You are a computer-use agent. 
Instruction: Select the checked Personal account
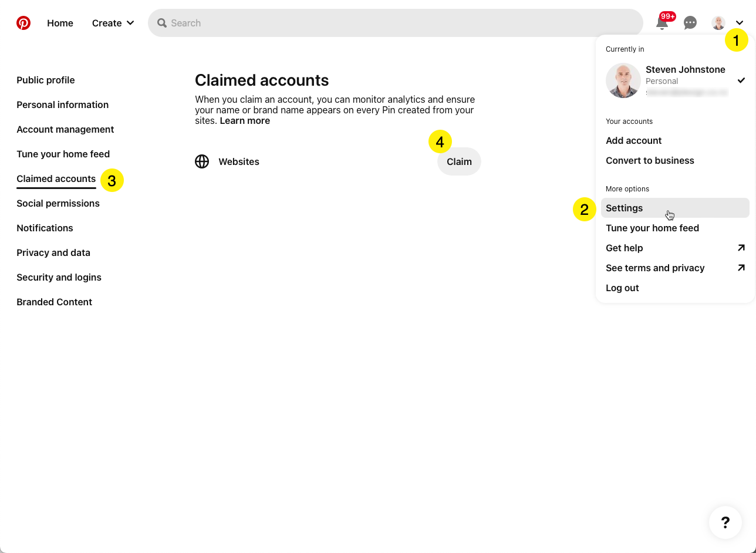coord(675,80)
